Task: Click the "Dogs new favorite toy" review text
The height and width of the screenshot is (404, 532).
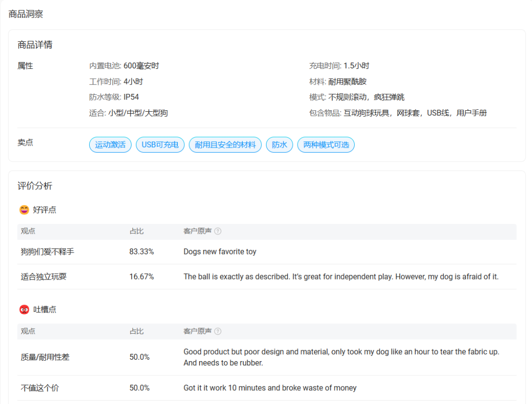Action: point(220,251)
